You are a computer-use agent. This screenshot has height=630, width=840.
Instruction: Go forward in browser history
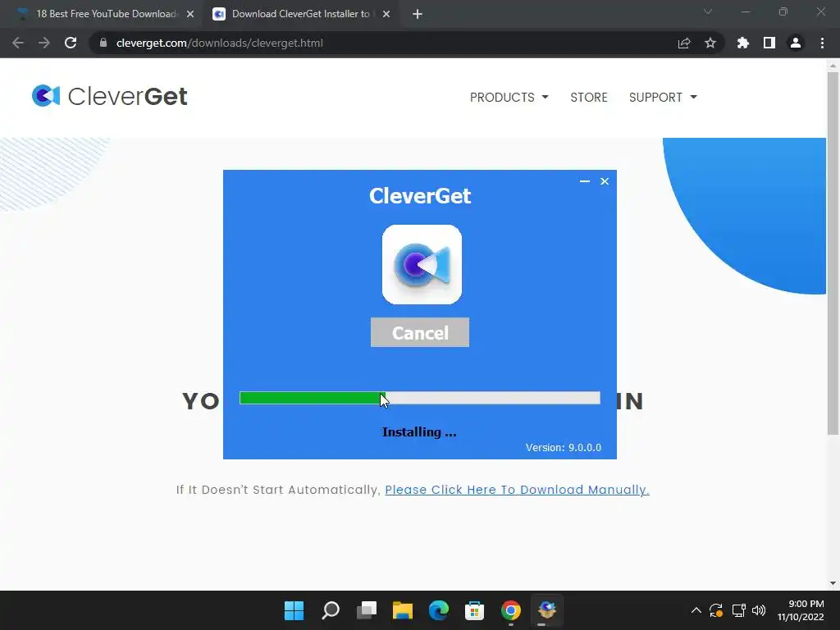click(x=44, y=43)
